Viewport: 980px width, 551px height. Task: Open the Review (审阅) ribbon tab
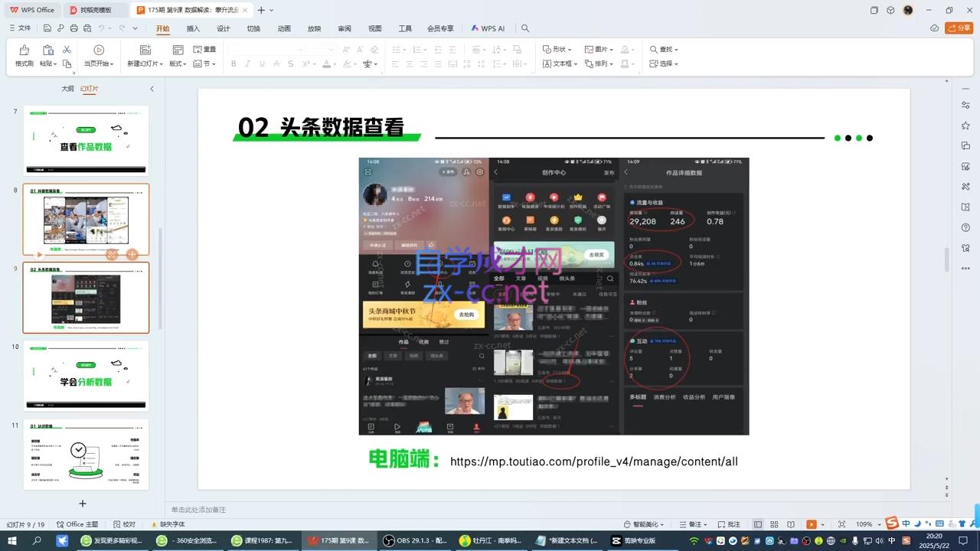[x=345, y=28]
